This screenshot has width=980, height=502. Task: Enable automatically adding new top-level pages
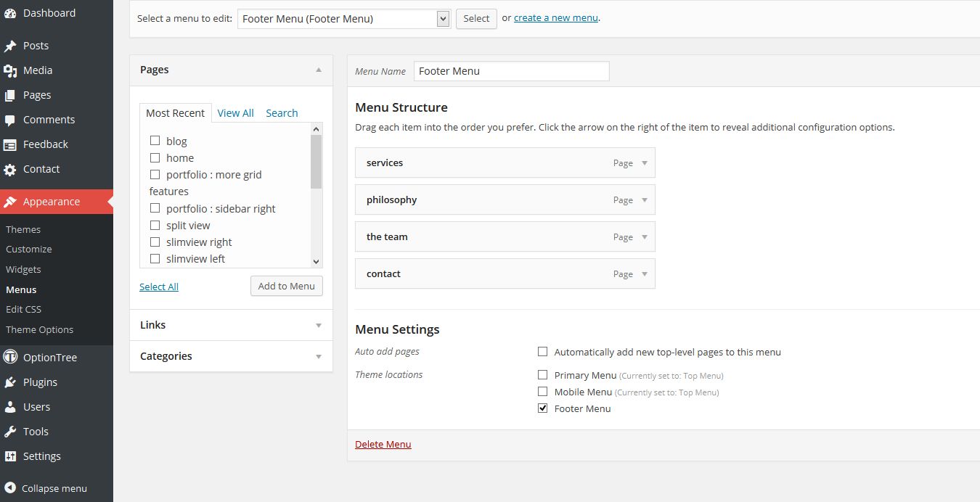(x=542, y=352)
